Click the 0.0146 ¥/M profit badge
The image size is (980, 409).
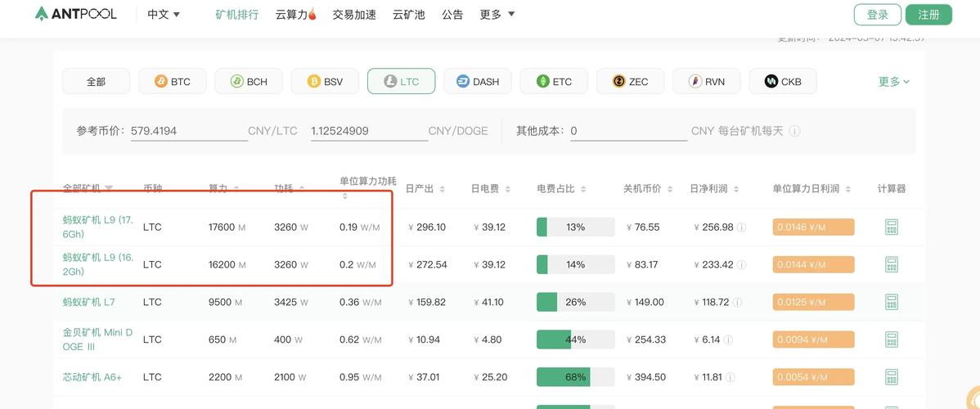click(x=813, y=227)
